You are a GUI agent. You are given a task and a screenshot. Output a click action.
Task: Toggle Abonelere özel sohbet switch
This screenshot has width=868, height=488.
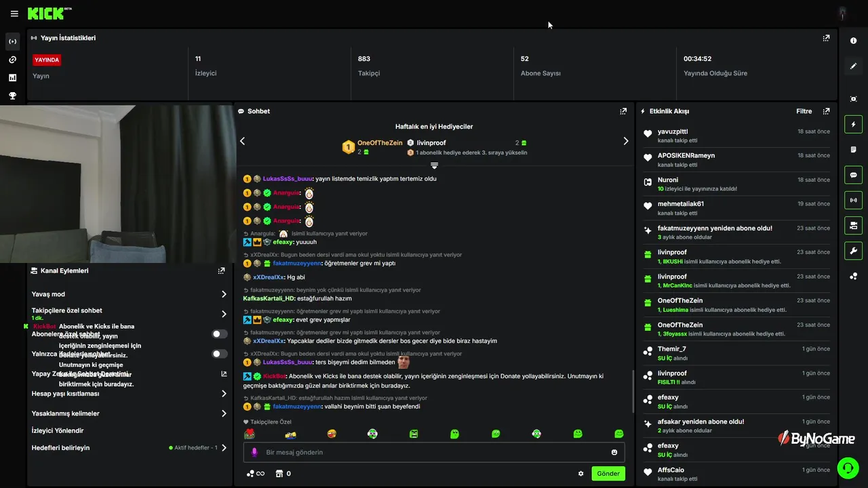[220, 334]
